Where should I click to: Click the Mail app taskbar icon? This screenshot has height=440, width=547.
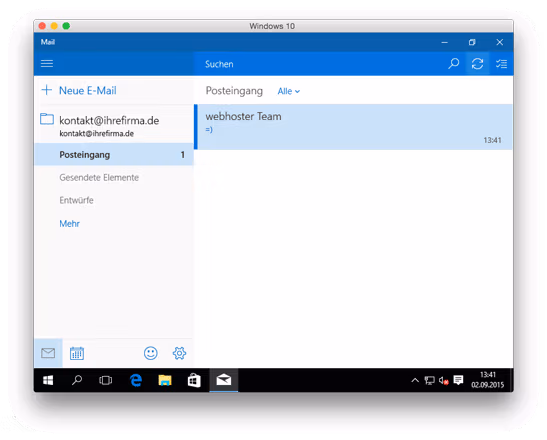click(224, 380)
